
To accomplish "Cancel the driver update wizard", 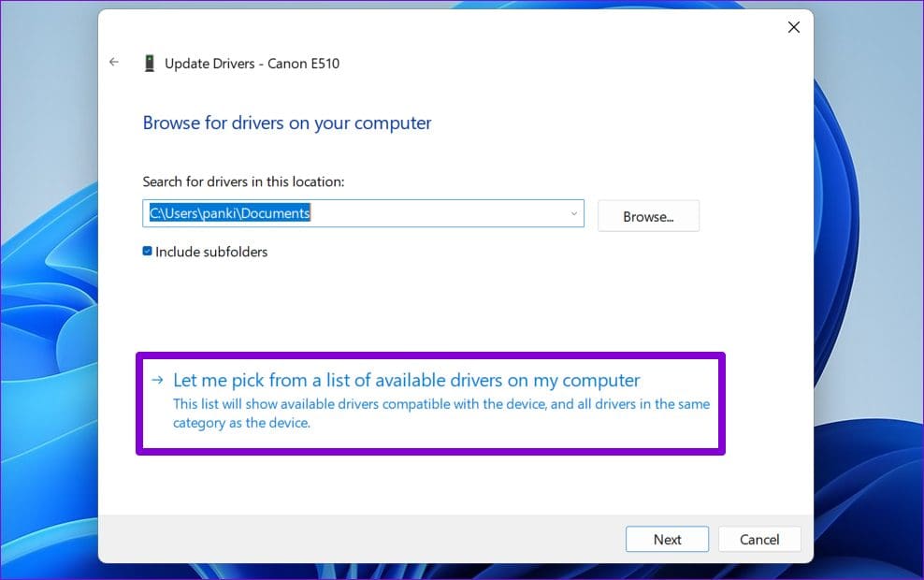I will pos(759,539).
